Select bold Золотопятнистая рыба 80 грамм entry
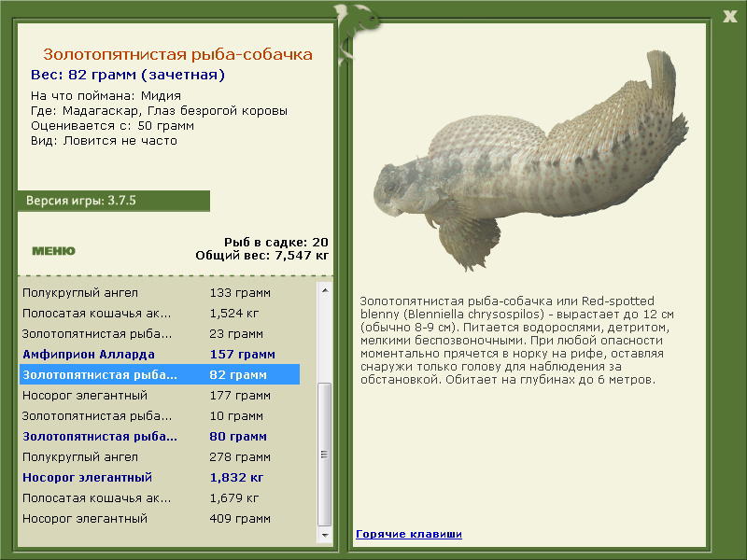Viewport: 747px width, 560px height. (x=160, y=436)
